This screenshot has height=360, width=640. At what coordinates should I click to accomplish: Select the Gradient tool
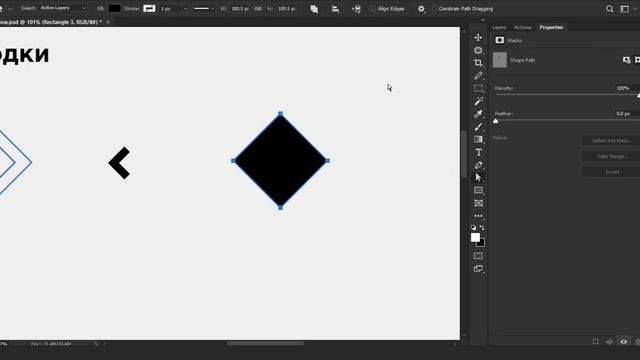478,139
